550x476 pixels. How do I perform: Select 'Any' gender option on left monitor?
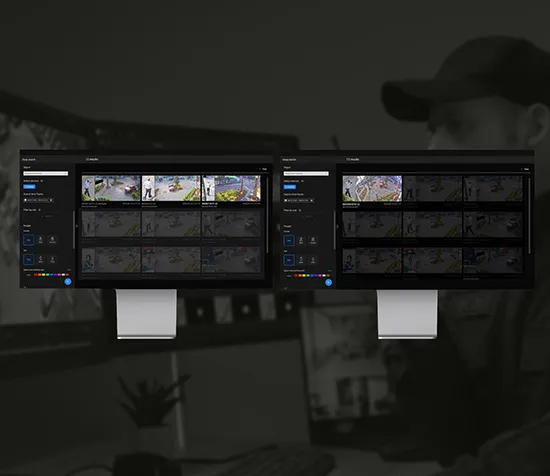(x=28, y=240)
